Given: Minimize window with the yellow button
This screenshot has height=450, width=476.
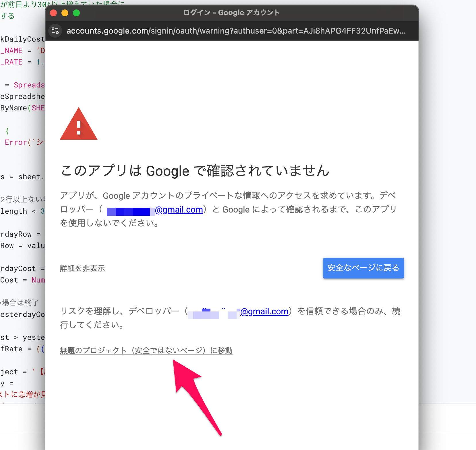Looking at the screenshot, I should (65, 13).
